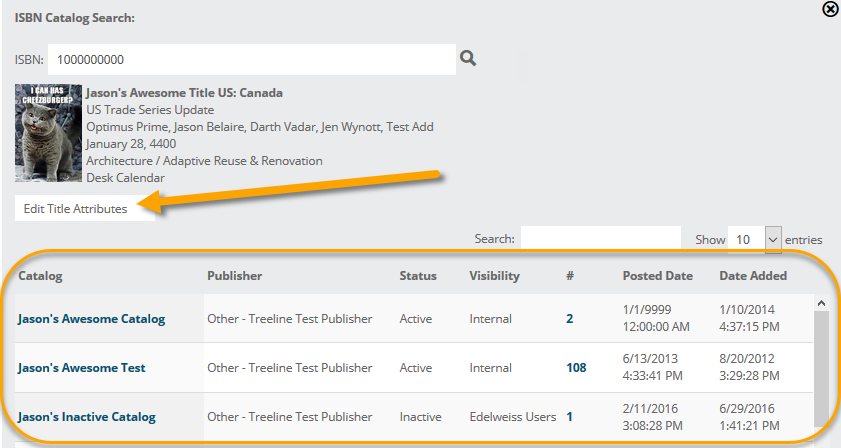Open Jason's Awesome Catalog link
The width and height of the screenshot is (841, 448).
point(91,319)
